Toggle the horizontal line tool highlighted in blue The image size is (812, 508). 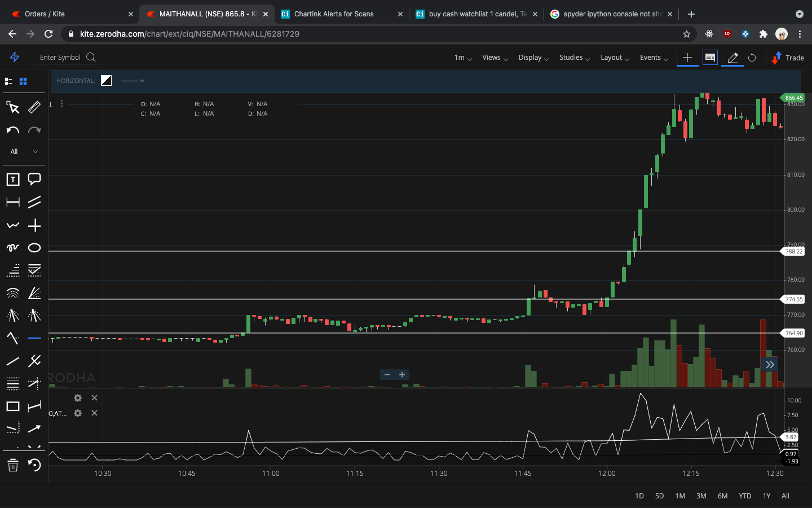tap(34, 338)
